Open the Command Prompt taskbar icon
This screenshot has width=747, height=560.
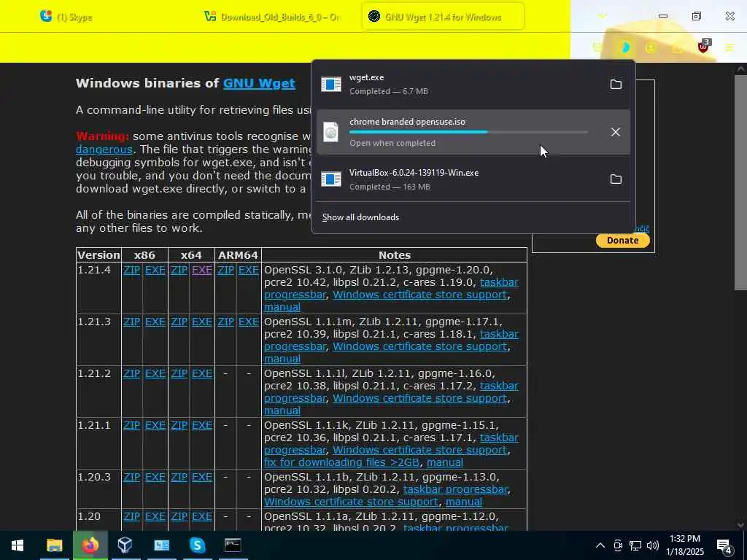point(233,545)
